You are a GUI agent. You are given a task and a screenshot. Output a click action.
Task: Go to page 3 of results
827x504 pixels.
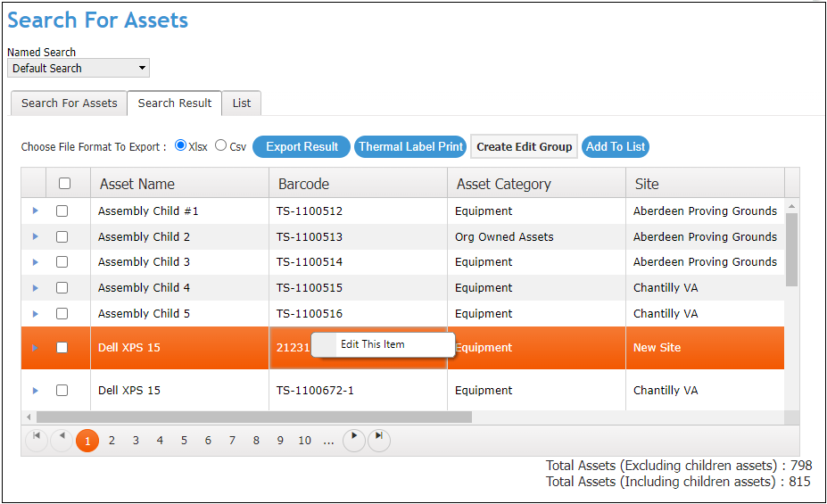pyautogui.click(x=136, y=441)
